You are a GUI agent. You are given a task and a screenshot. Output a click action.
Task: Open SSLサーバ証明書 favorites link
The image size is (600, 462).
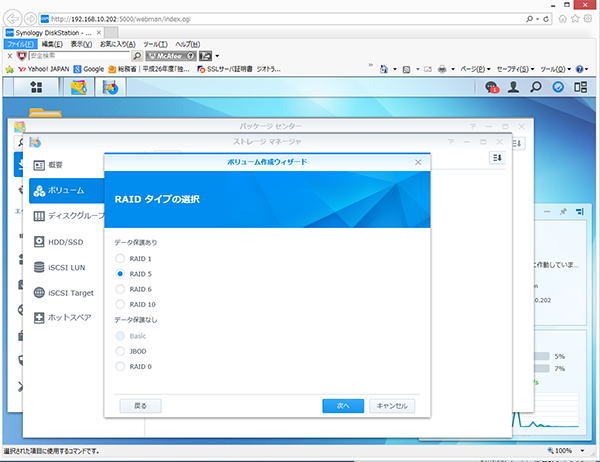click(225, 69)
